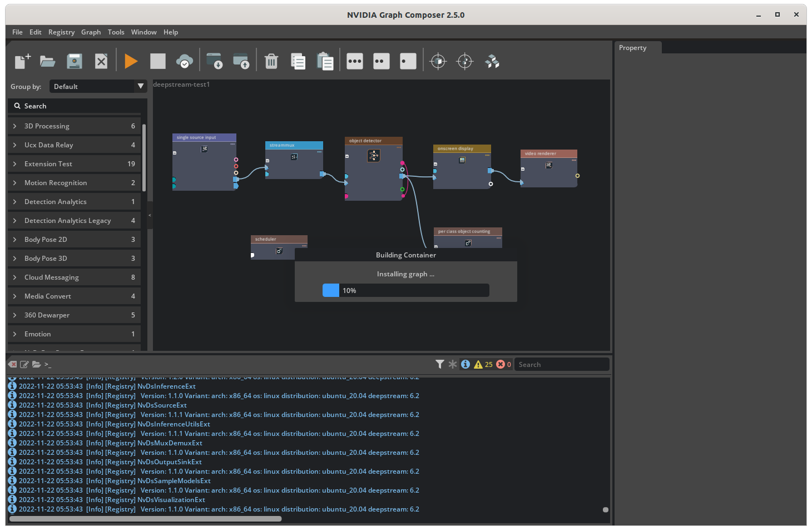Expand the Emotion category

[75, 334]
